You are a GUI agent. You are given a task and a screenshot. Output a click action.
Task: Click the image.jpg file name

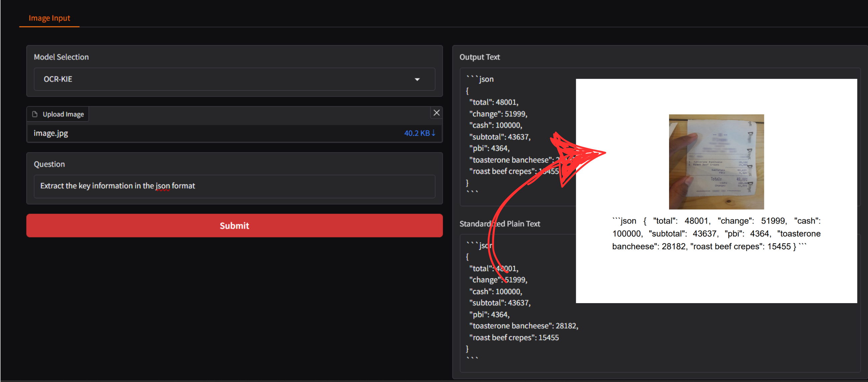(x=51, y=133)
